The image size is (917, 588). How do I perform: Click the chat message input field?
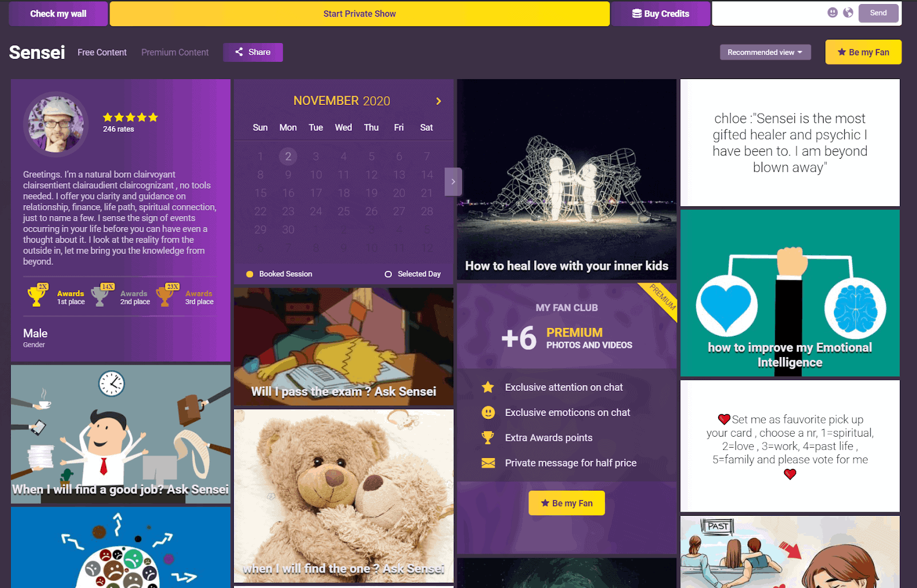click(768, 13)
